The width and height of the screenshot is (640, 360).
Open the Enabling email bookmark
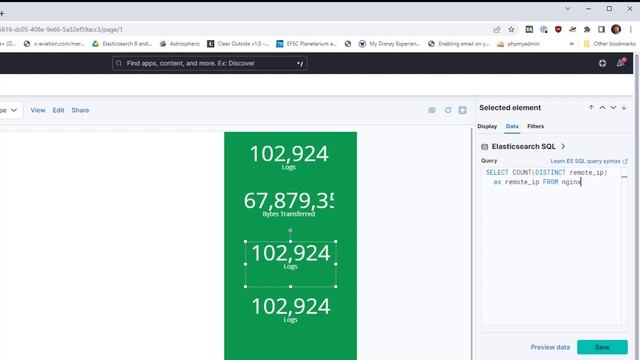458,44
